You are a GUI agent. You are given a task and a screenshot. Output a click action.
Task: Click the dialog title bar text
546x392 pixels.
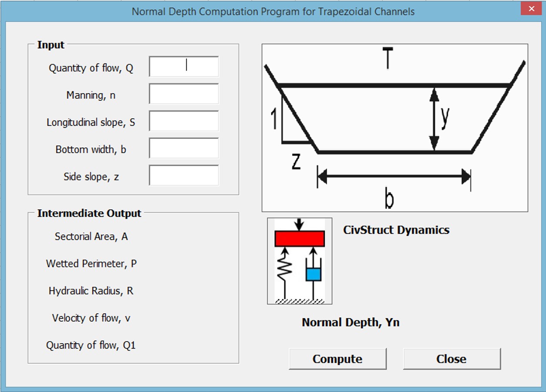click(x=273, y=11)
